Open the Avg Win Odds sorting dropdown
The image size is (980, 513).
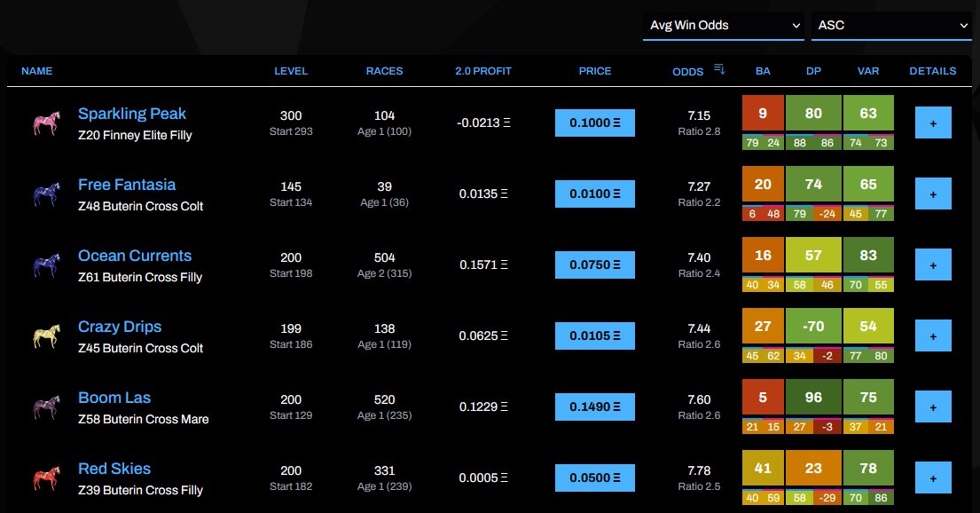(723, 26)
